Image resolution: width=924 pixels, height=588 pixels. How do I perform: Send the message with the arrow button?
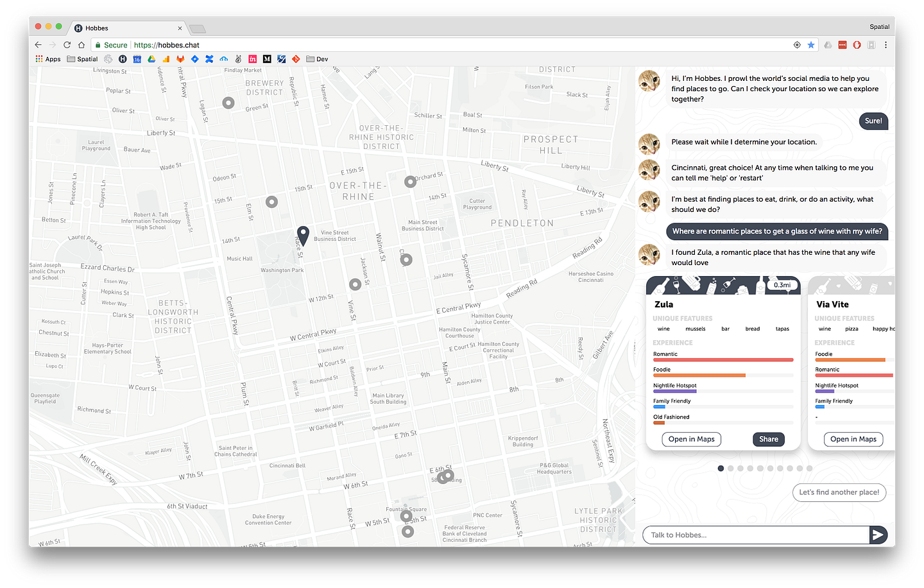pos(878,535)
